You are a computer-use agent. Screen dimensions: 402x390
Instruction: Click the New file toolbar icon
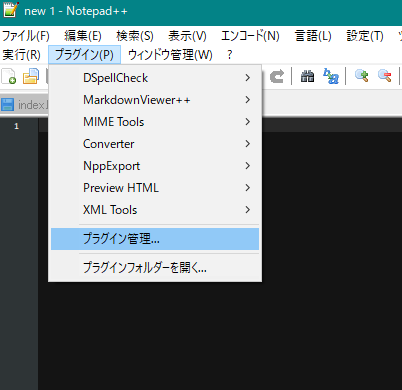(9, 76)
